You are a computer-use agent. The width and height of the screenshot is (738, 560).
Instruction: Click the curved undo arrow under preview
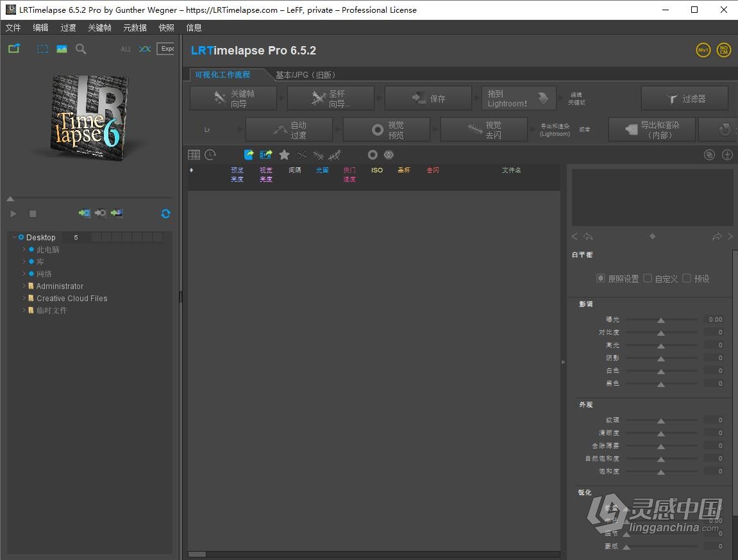click(588, 236)
